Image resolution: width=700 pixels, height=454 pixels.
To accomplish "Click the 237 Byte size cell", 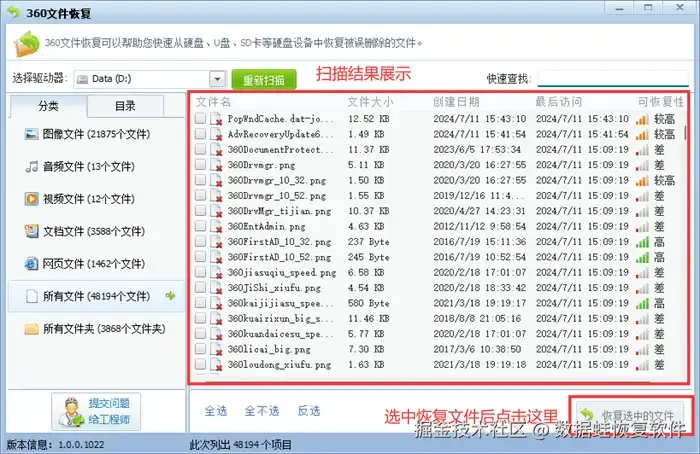I will (369, 242).
